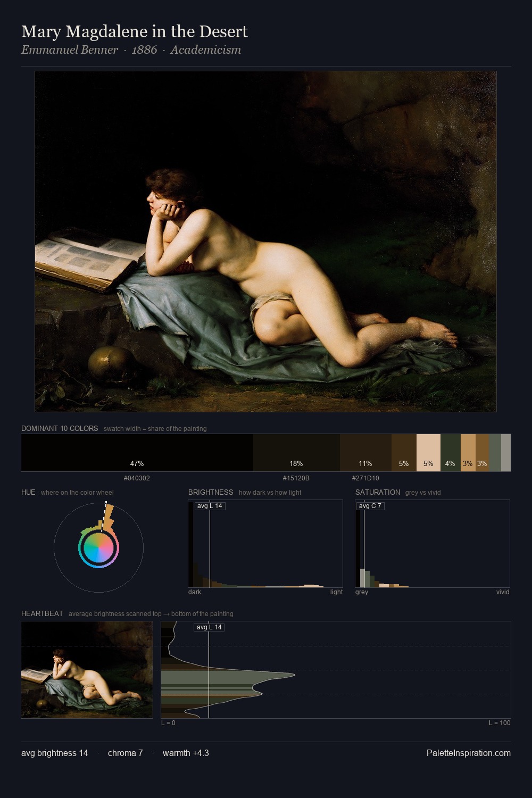Click the 'light' brightness axis label
Screen dimensions: 532x798
point(336,592)
